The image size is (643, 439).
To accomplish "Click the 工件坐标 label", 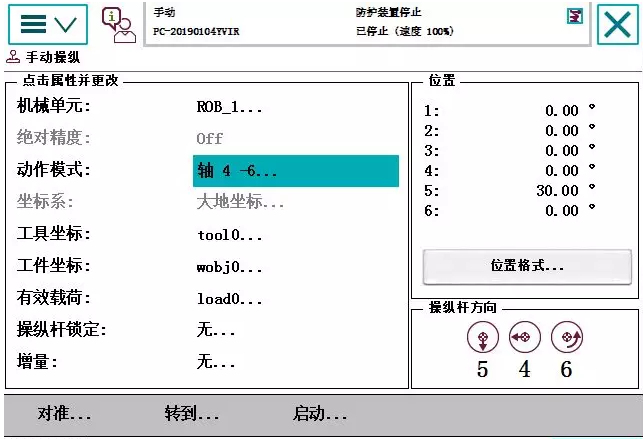I will coord(53,266).
